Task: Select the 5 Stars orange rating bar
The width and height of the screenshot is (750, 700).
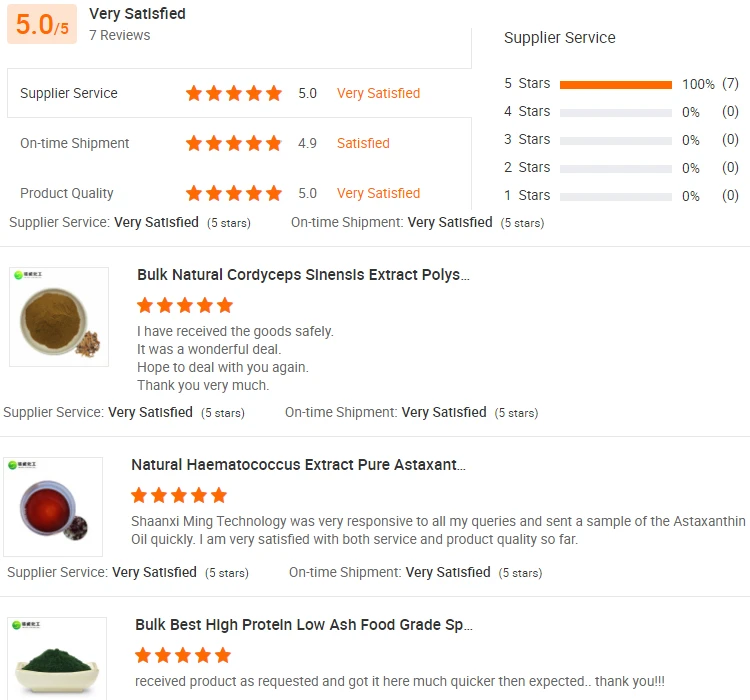Action: click(x=616, y=84)
